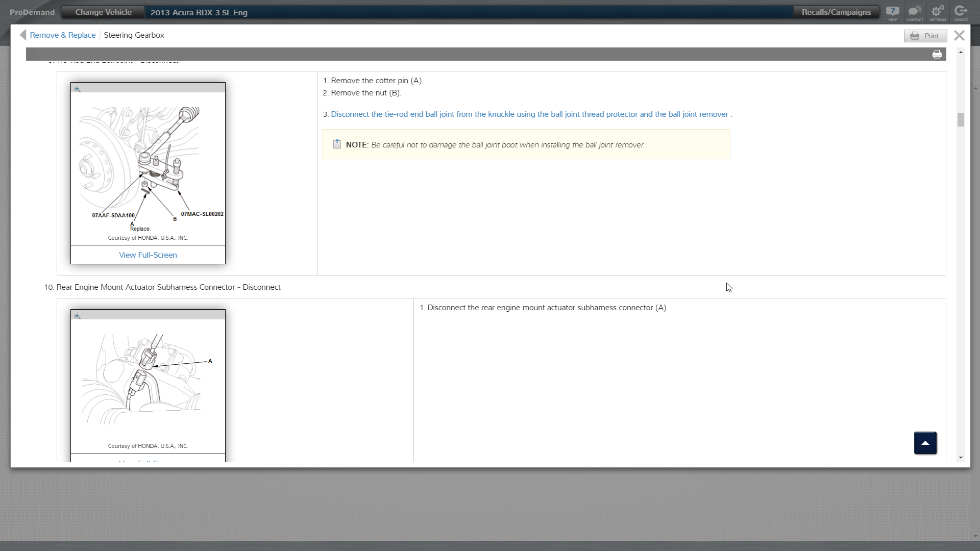Screen dimensions: 980x551
Task: Open the tie-rod ball joint disconnect link
Action: point(529,114)
